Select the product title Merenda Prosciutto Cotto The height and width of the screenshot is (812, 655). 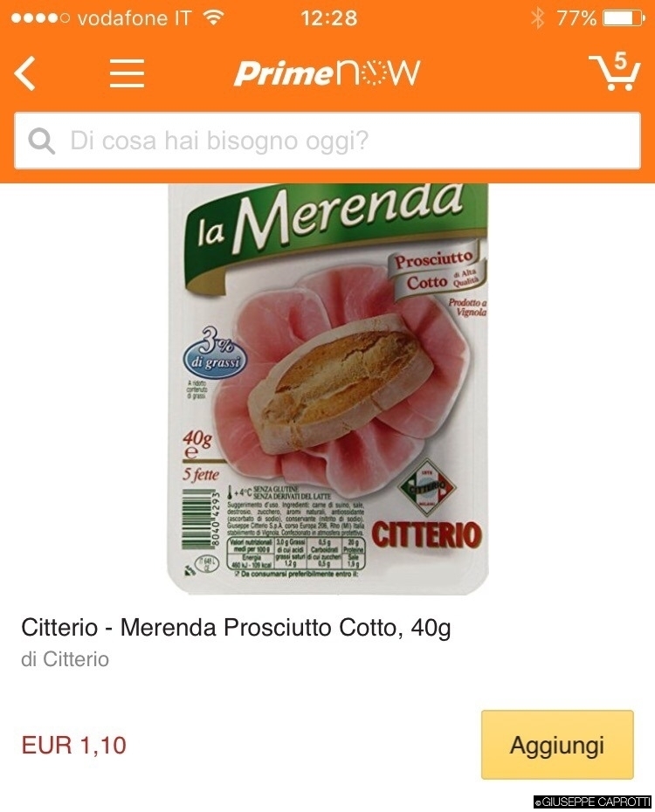(236, 627)
